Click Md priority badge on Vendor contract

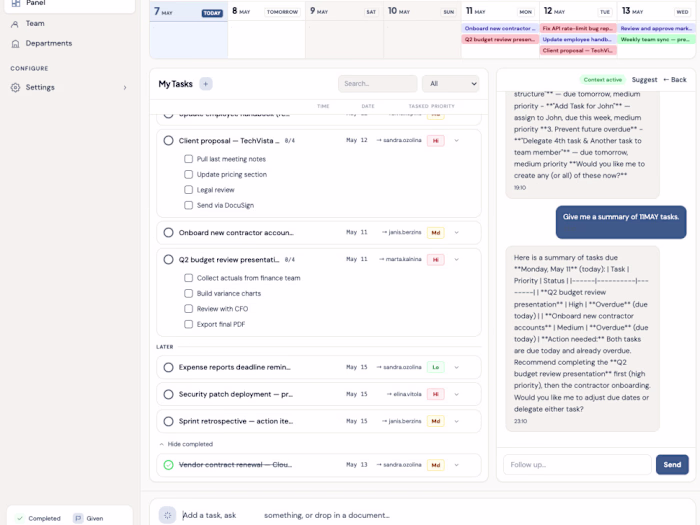point(435,465)
